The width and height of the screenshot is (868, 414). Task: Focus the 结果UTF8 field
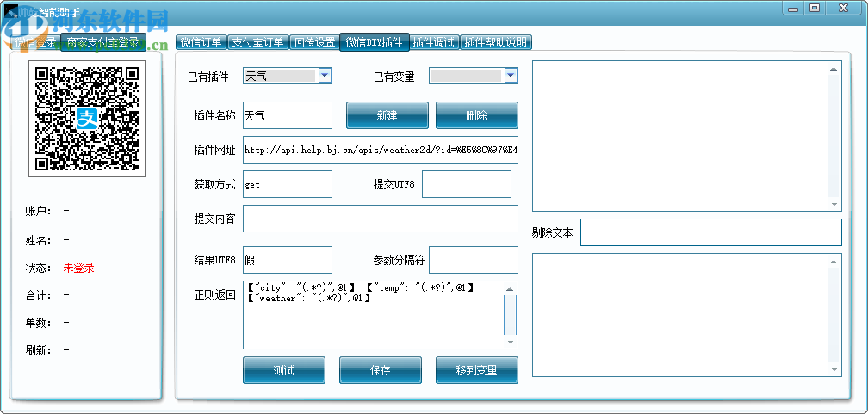(x=288, y=260)
